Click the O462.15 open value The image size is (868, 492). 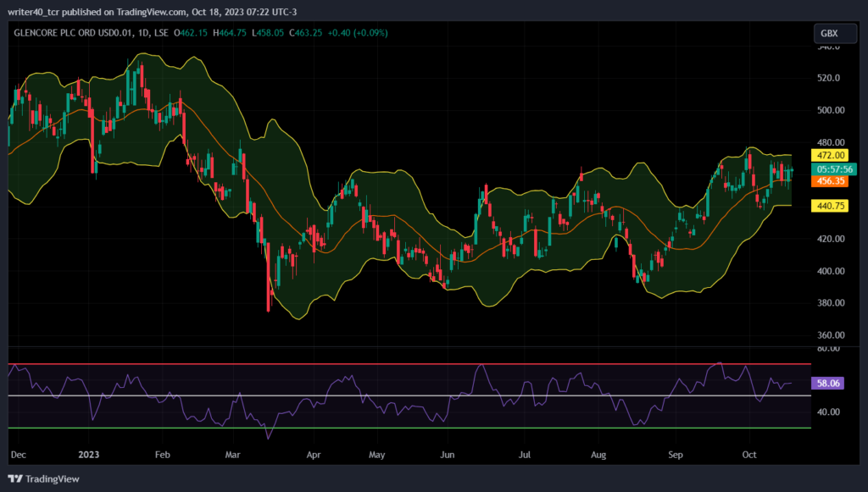(x=191, y=33)
